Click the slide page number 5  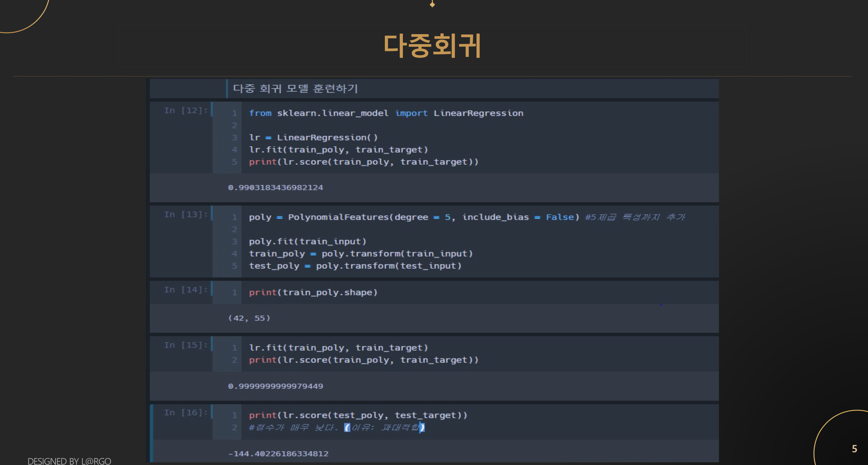(854, 449)
